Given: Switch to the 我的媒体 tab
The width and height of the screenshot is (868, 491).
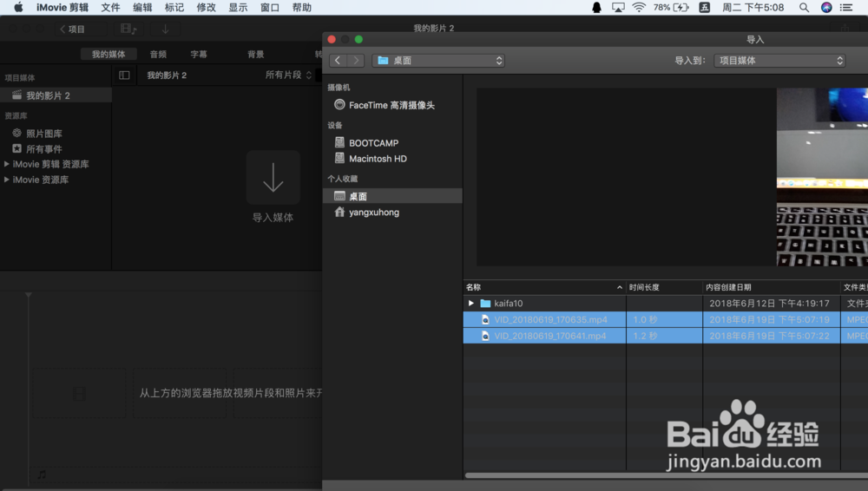Looking at the screenshot, I should point(108,54).
